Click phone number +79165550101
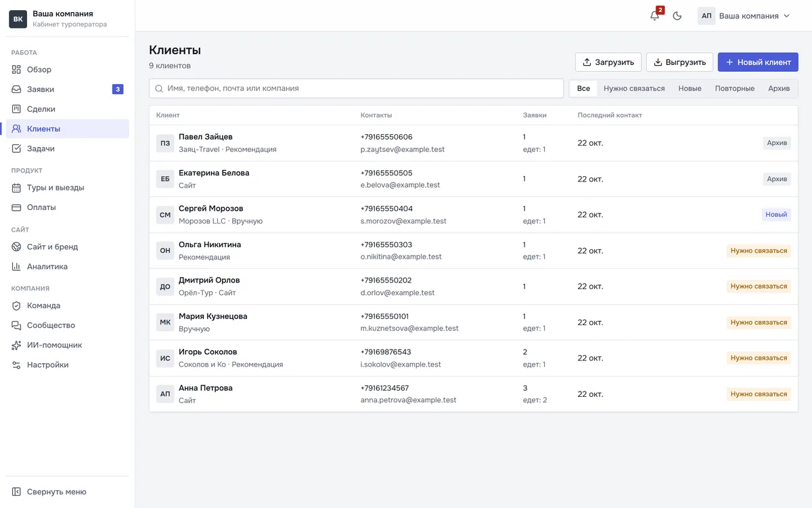812x508 pixels. tap(386, 316)
